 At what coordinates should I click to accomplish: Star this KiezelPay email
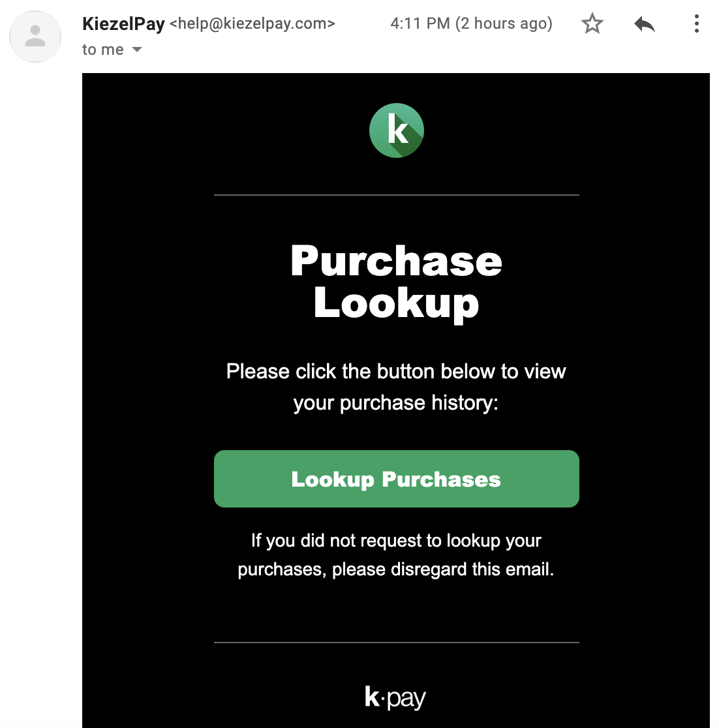tap(592, 24)
